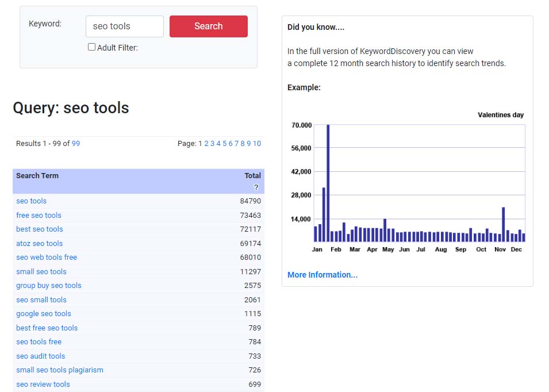The width and height of the screenshot is (549, 392).
Task: Go to results page 10
Action: [x=256, y=144]
